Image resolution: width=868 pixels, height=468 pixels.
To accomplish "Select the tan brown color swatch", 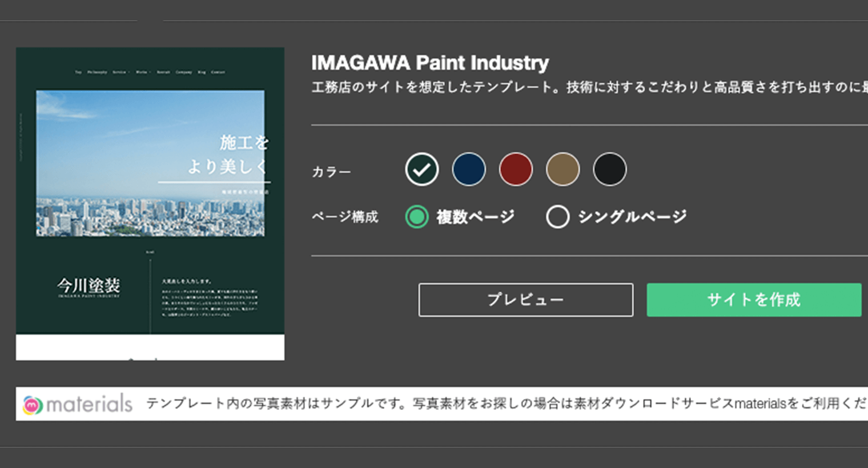I will 562,170.
